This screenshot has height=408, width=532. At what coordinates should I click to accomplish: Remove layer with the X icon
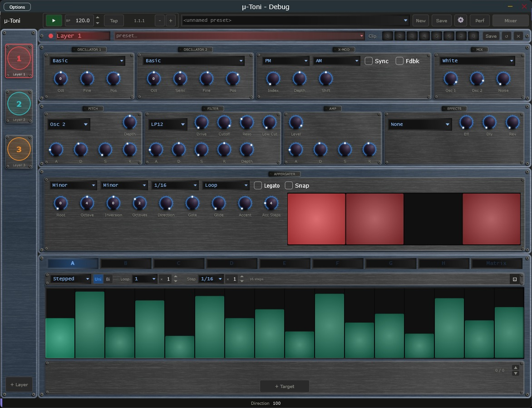[518, 36]
